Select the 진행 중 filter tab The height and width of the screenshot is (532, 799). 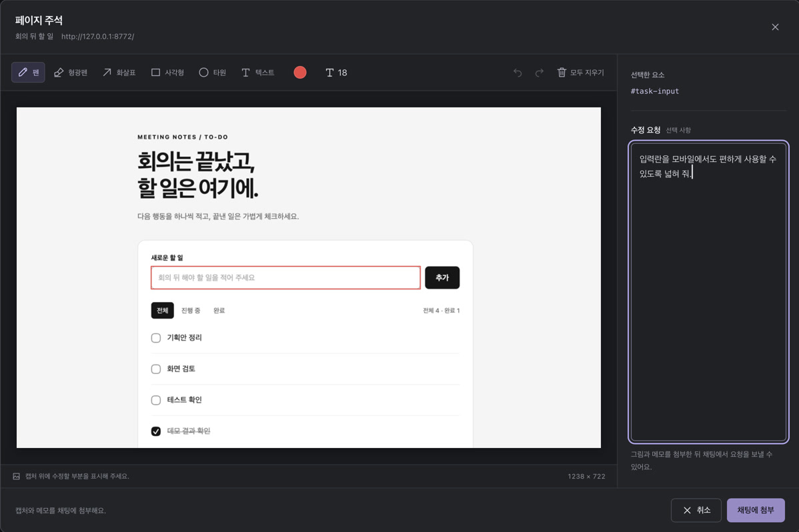[191, 311]
